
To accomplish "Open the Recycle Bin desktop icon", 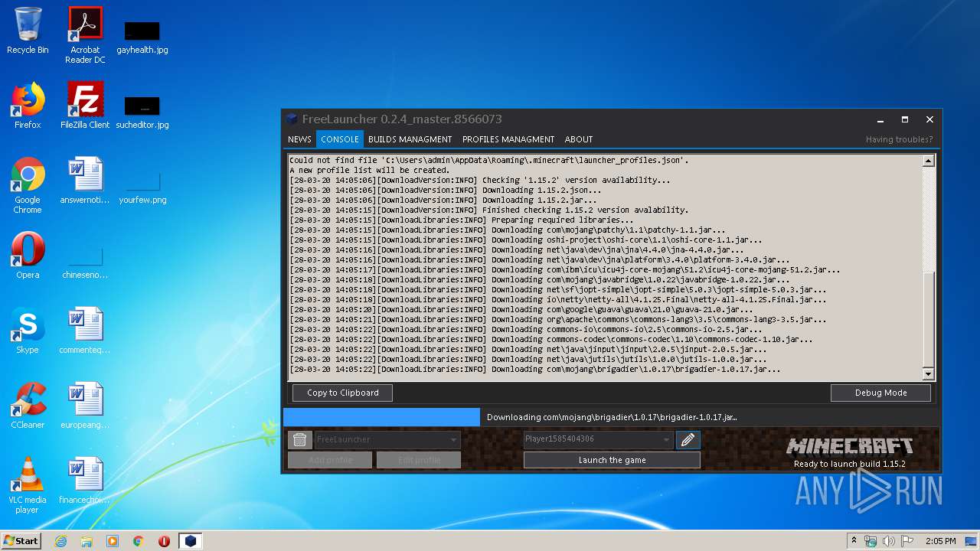I will 28,31.
